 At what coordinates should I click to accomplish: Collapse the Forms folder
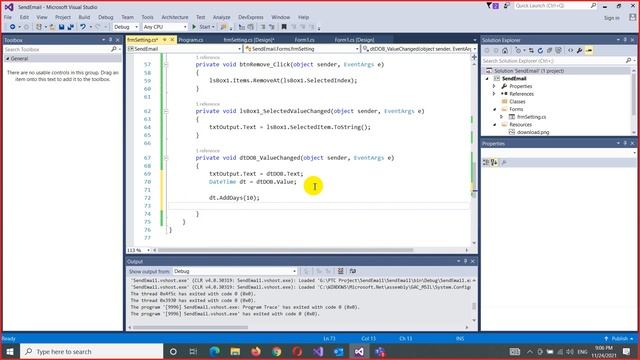[495, 109]
